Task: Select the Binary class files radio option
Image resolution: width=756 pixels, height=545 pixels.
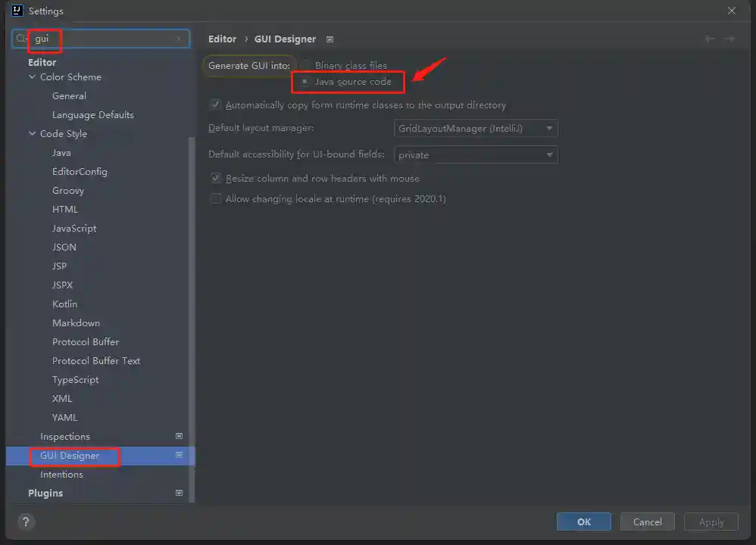Action: pos(305,66)
